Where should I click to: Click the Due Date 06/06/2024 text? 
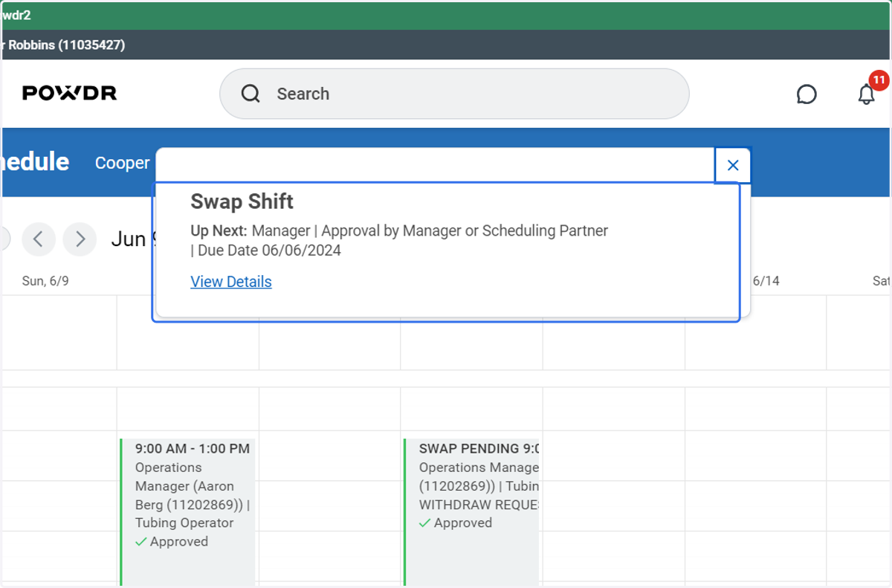pyautogui.click(x=269, y=251)
